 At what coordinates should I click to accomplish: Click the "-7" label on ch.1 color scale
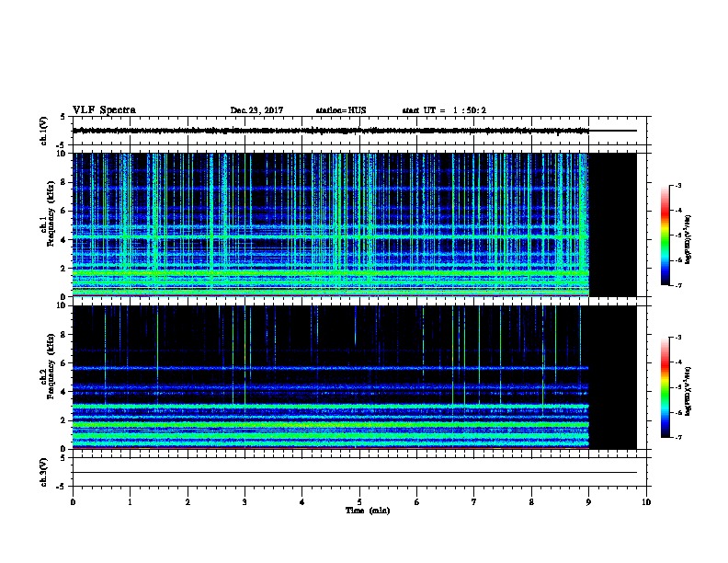point(677,285)
